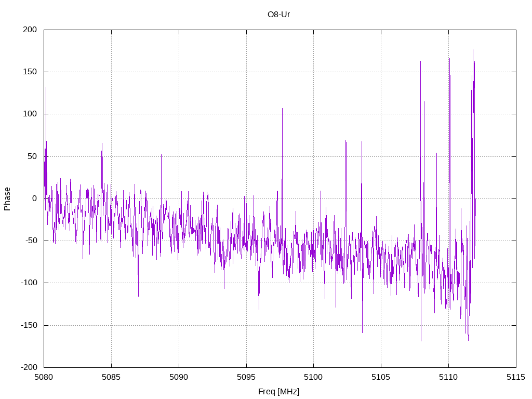This screenshot has width=532, height=399.
Task: Click y-axis tick label 200
Action: 30,30
